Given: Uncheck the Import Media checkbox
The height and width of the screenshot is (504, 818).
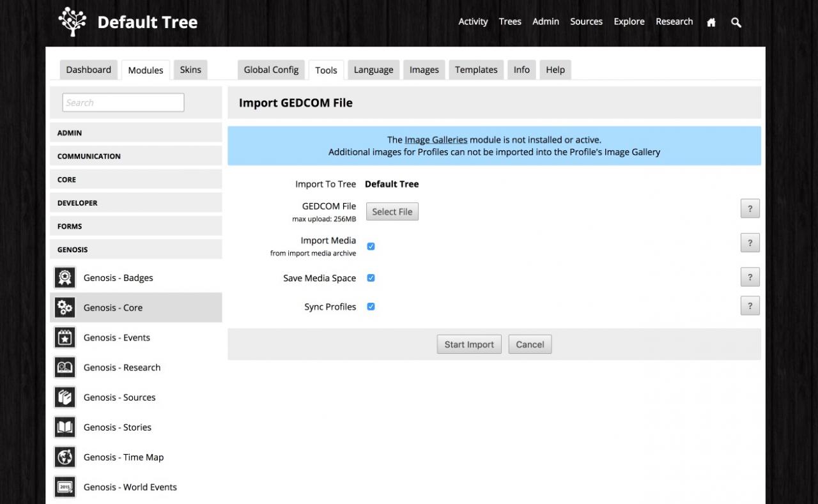Looking at the screenshot, I should 371,247.
